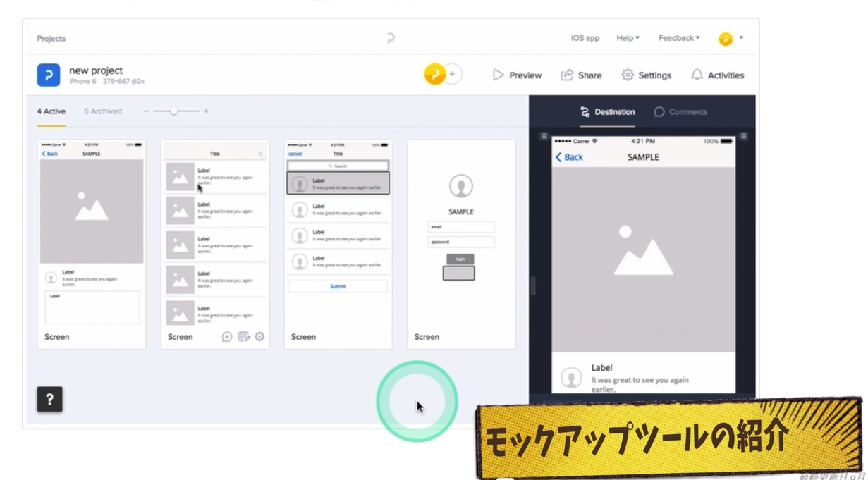The image size is (868, 480).
Task: Click the Destination tab link icon
Action: pos(585,111)
